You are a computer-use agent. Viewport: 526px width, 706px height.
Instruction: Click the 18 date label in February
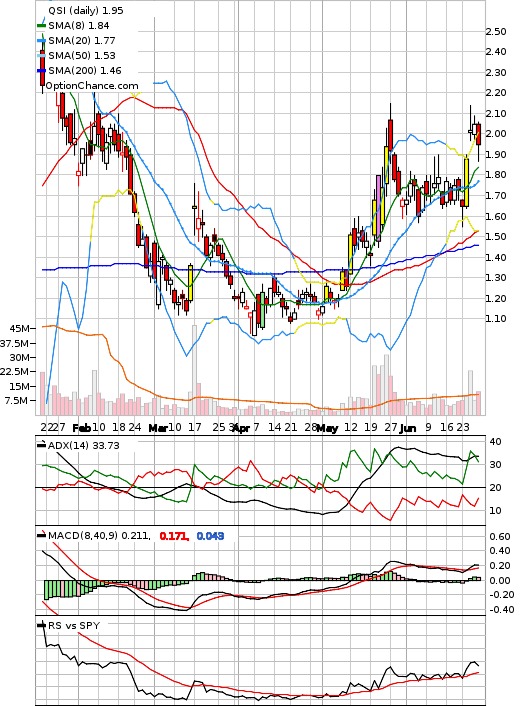[x=119, y=427]
